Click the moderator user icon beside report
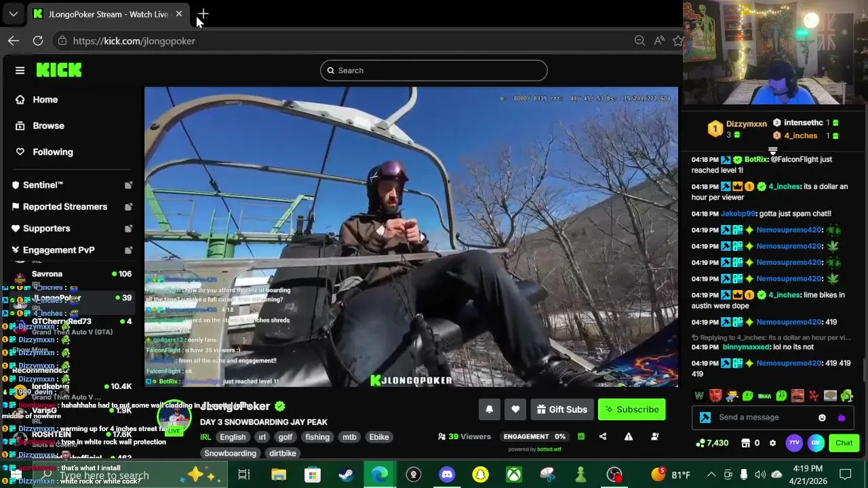The height and width of the screenshot is (488, 868). coord(654,436)
